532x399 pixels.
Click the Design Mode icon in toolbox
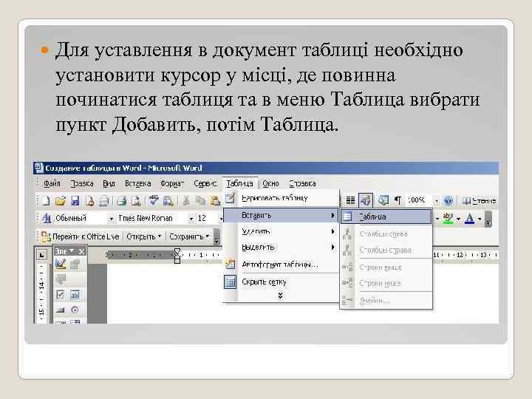pyautogui.click(x=61, y=265)
